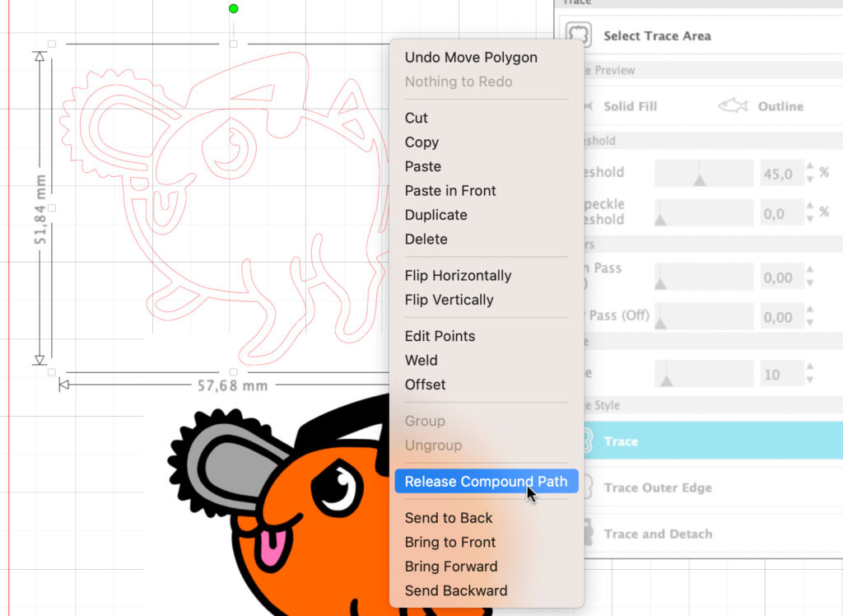Select Undo Move Polygon
The width and height of the screenshot is (843, 616).
[x=471, y=58]
